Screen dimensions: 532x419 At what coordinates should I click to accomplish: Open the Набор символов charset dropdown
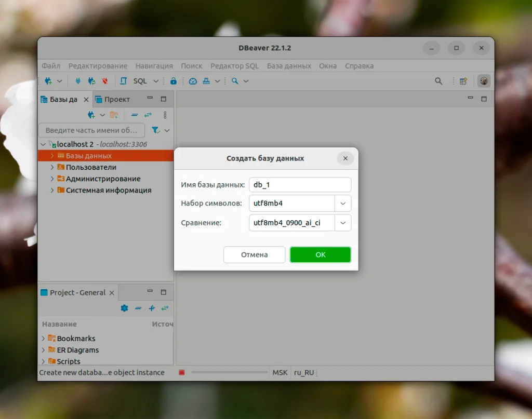coord(342,203)
